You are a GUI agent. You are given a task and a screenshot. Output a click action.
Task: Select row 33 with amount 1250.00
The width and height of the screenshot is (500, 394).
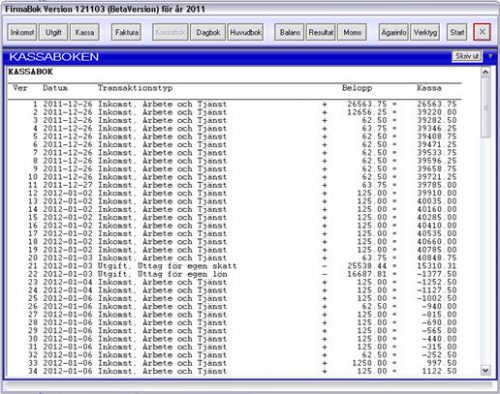[235, 363]
